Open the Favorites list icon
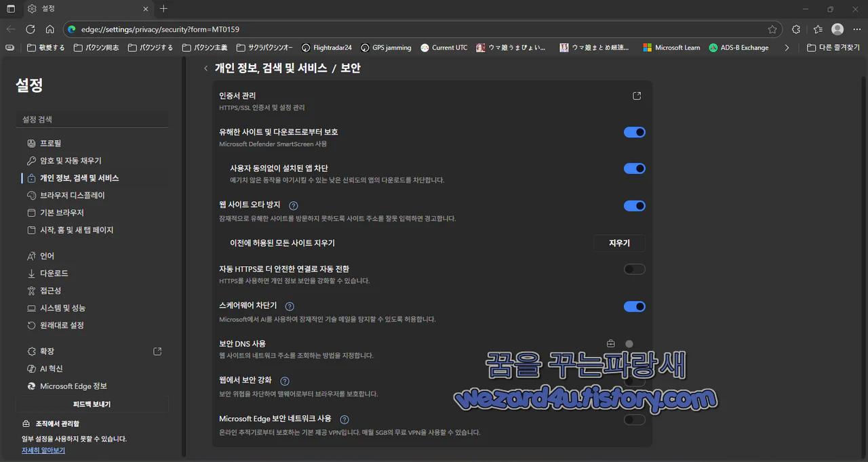 (x=818, y=29)
